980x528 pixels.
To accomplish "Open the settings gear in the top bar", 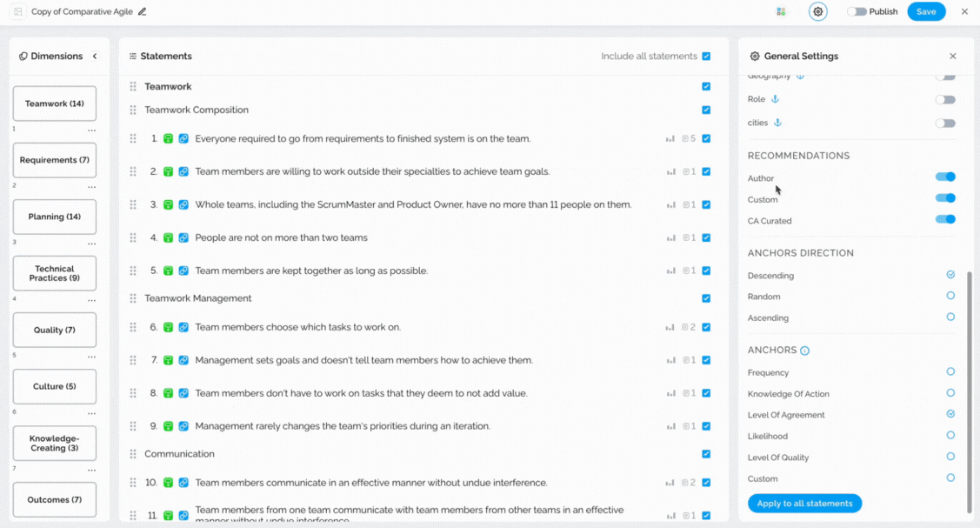I will click(817, 11).
